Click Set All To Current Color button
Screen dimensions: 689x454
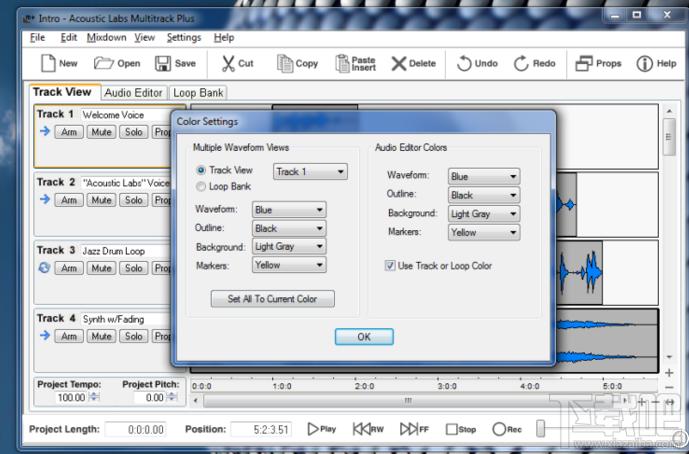pos(272,299)
